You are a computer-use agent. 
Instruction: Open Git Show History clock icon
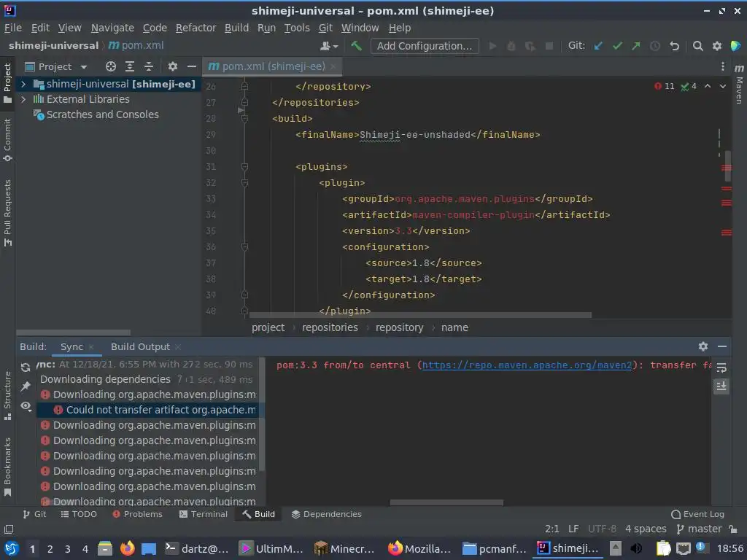click(655, 46)
